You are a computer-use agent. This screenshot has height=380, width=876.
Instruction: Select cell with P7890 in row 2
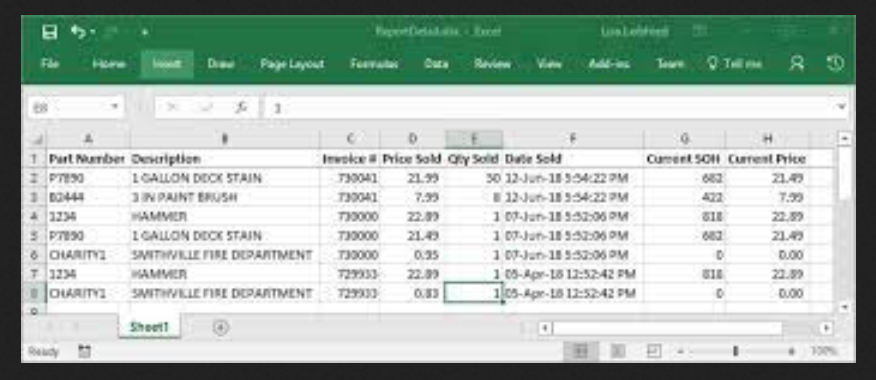(x=88, y=178)
